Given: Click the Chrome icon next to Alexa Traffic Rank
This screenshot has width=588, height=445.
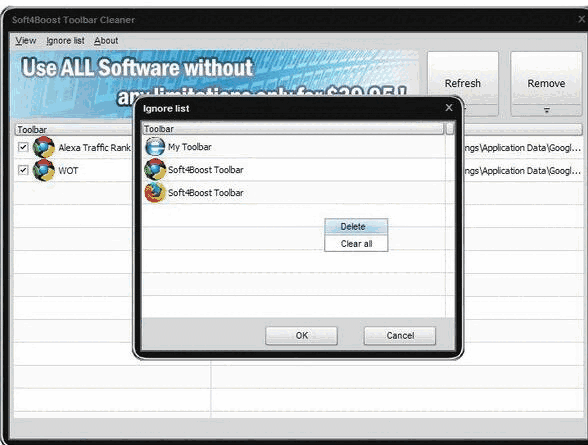Looking at the screenshot, I should [x=44, y=147].
